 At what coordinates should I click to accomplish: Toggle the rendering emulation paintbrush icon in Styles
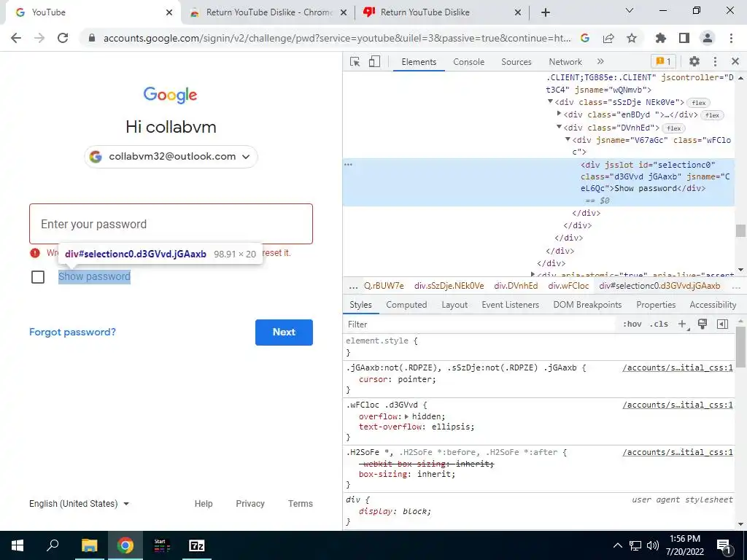pos(703,324)
